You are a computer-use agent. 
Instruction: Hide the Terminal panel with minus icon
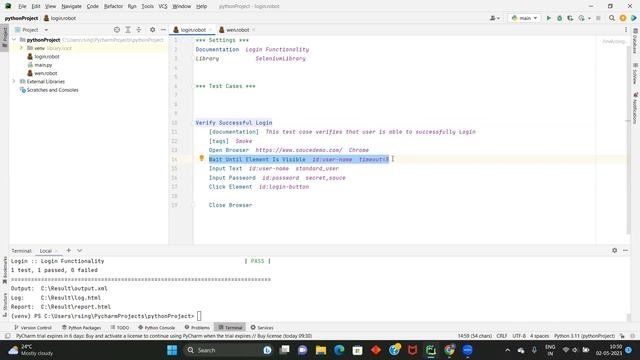[625, 250]
